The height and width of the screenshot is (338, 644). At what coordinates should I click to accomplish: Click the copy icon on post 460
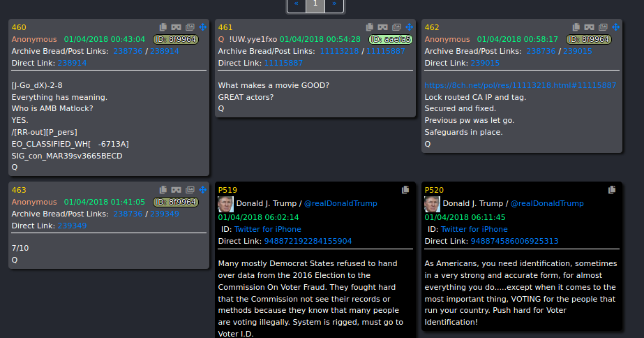pos(163,27)
